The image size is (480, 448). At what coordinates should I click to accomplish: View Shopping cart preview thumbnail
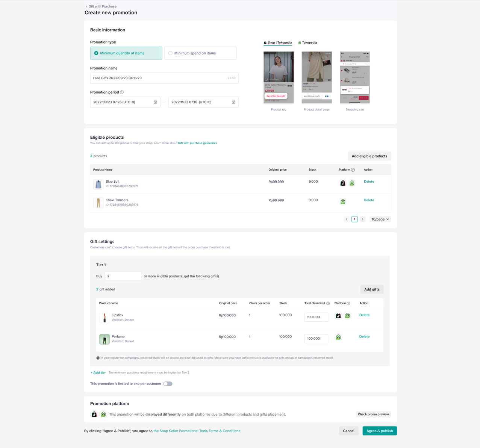(x=355, y=77)
